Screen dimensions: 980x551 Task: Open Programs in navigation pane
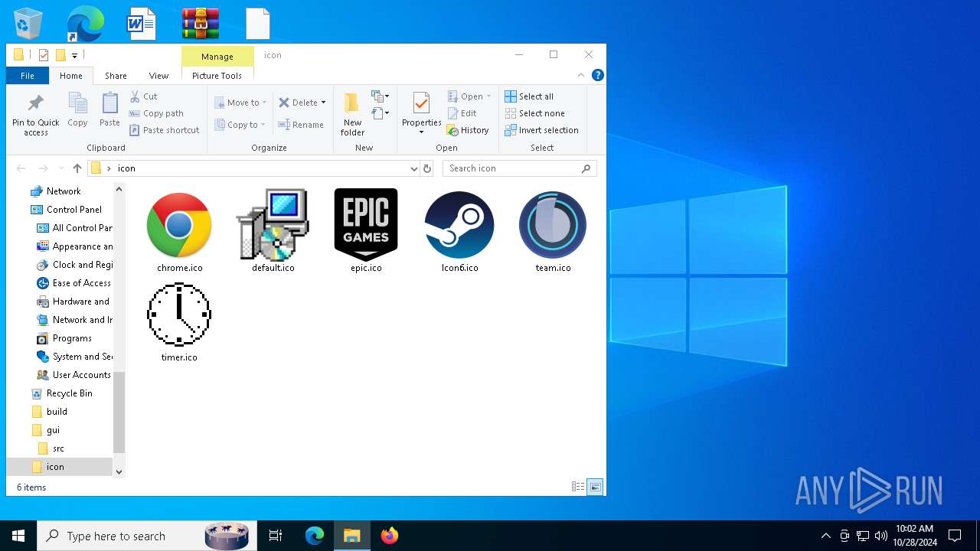(64, 338)
